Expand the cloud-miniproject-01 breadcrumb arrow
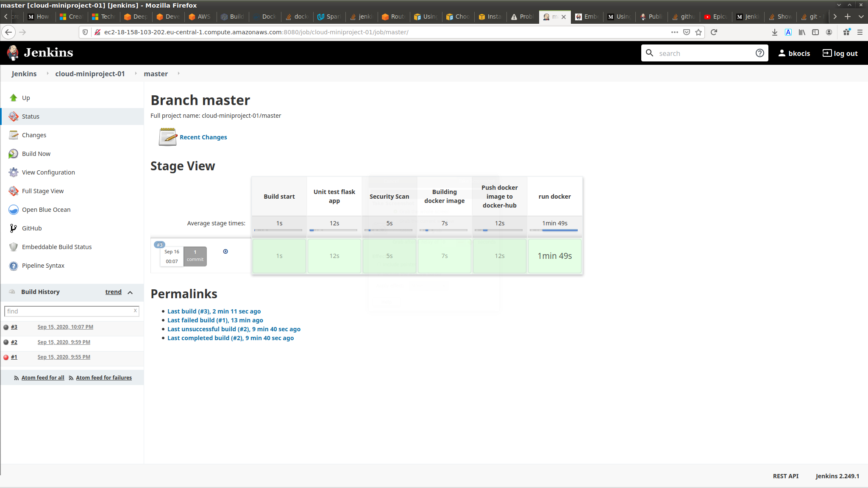Image resolution: width=868 pixels, height=488 pixels. point(136,74)
